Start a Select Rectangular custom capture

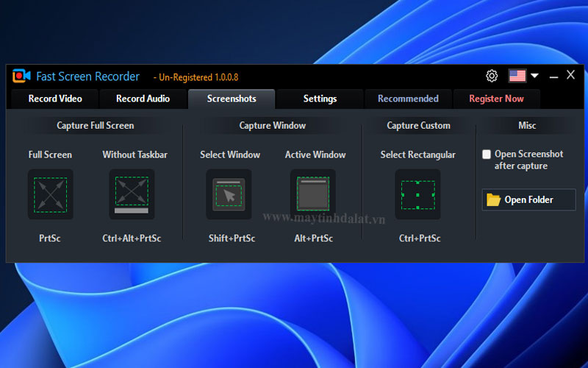tap(417, 194)
